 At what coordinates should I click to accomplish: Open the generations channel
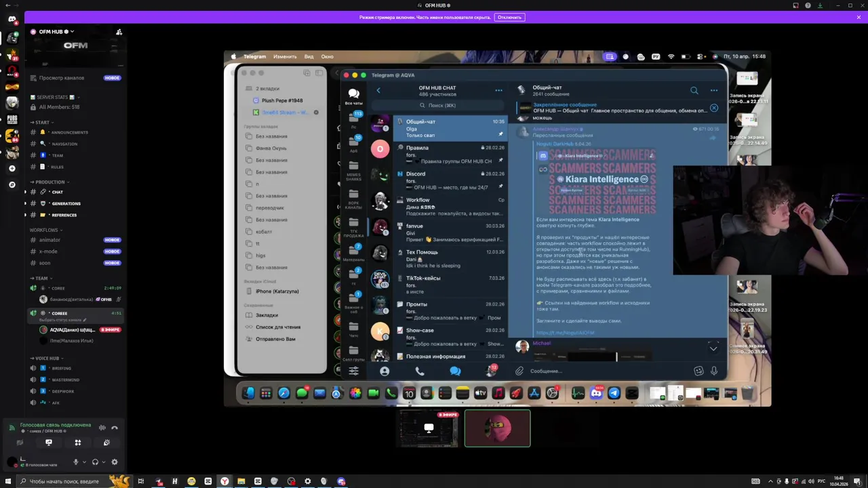75,203
